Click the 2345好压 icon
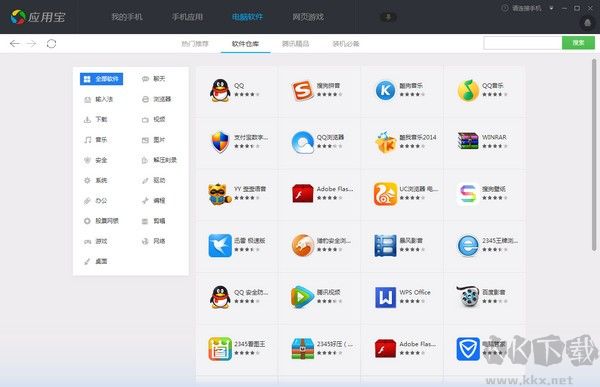The height and width of the screenshot is (387, 600). 302,349
